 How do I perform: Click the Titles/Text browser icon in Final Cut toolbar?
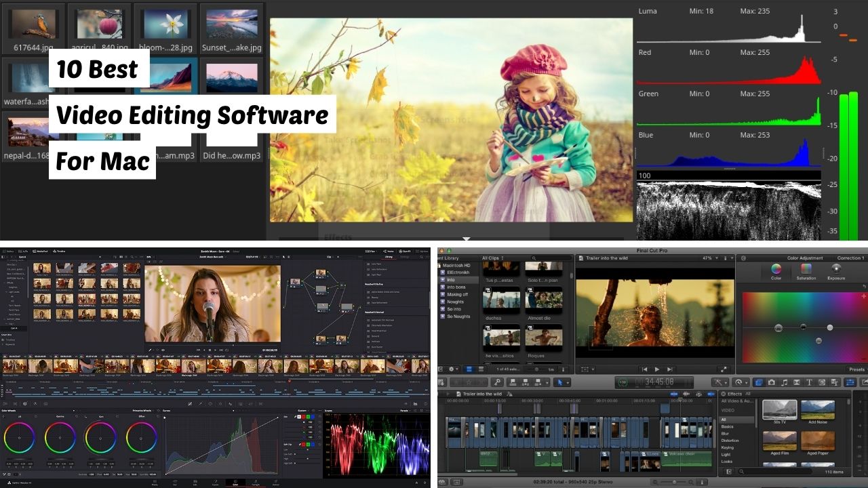click(810, 382)
